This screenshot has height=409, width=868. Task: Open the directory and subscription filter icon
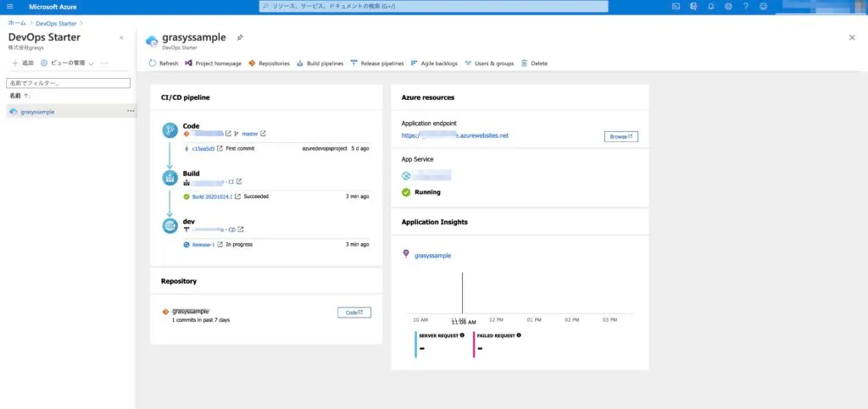693,7
